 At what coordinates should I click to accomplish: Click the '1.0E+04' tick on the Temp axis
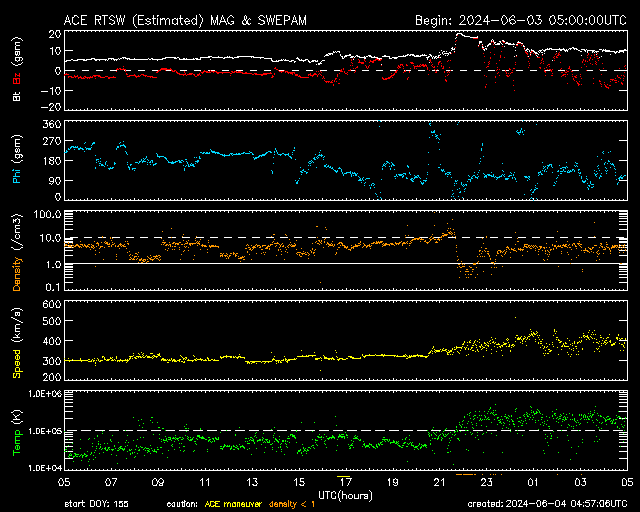[45, 468]
